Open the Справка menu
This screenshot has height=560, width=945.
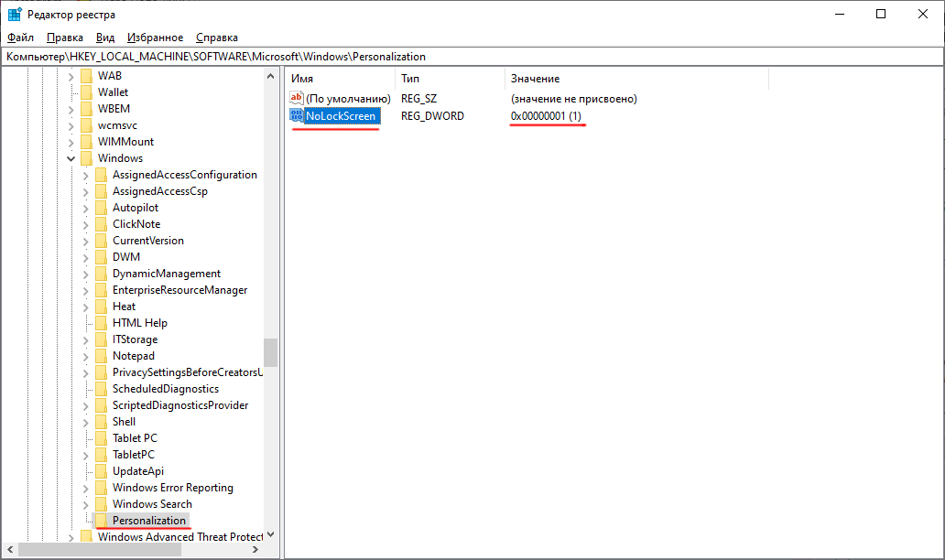tap(216, 38)
